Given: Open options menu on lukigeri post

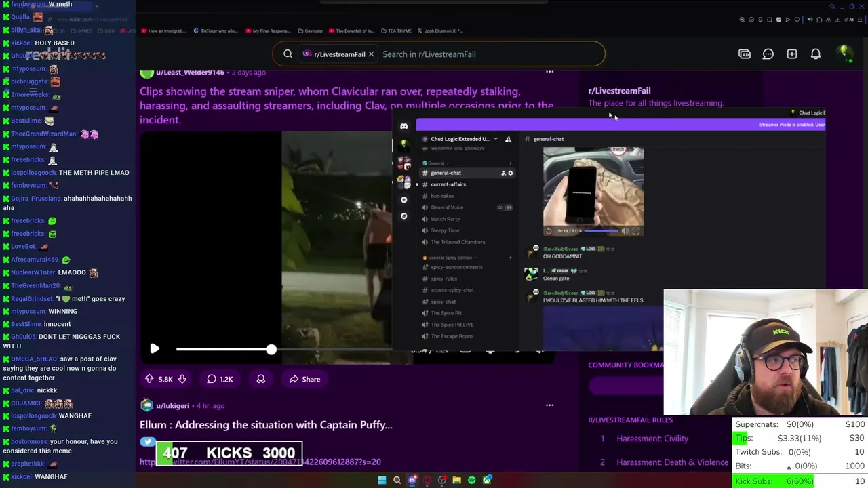Looking at the screenshot, I should (550, 405).
